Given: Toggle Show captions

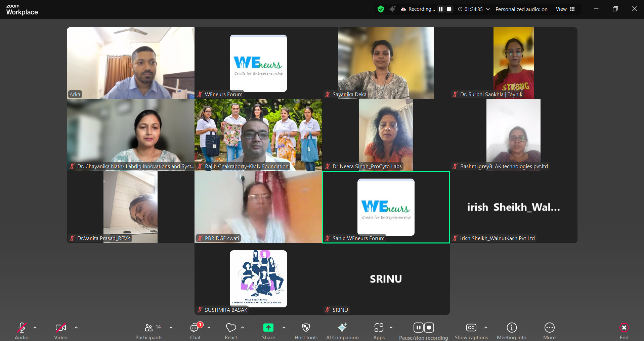Looking at the screenshot, I should click(x=471, y=331).
